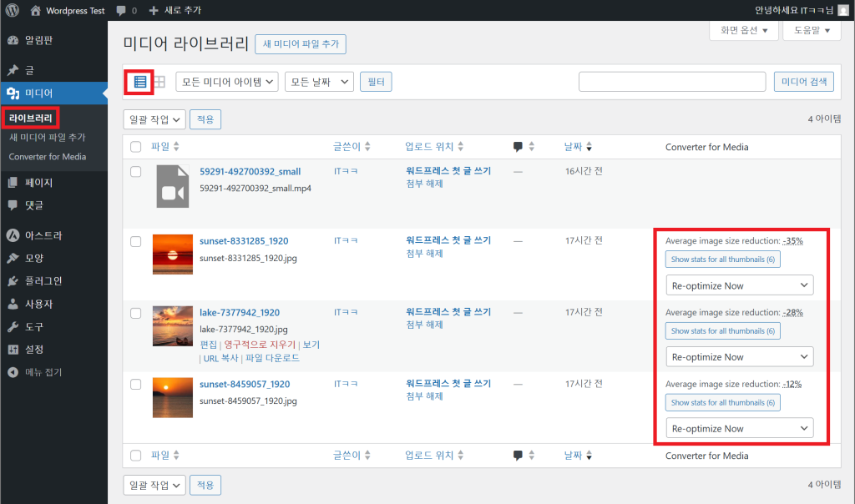This screenshot has width=855, height=504.
Task: Sort by comments bubble column header
Action: [523, 147]
